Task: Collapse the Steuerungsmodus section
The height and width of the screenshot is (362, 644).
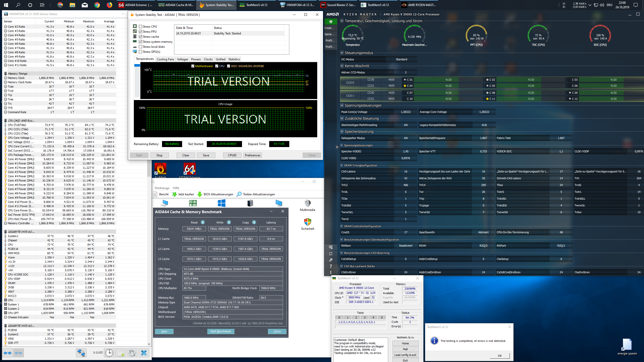Action: (342, 53)
